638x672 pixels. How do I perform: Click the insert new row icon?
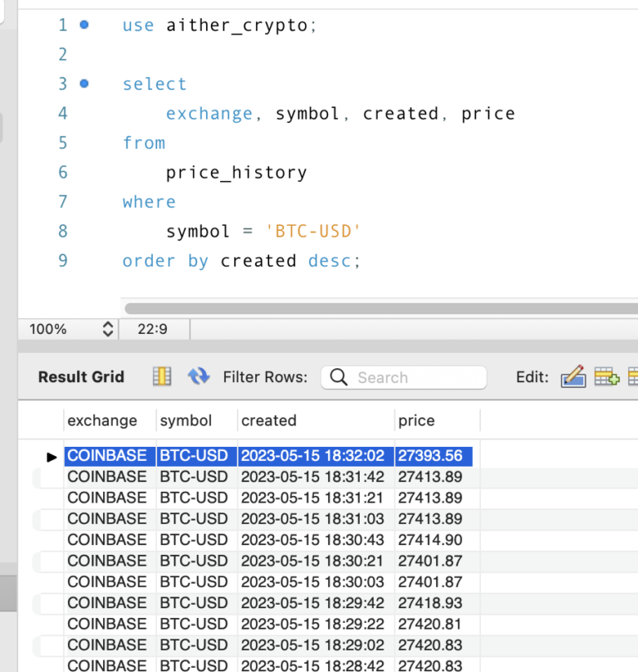(606, 377)
